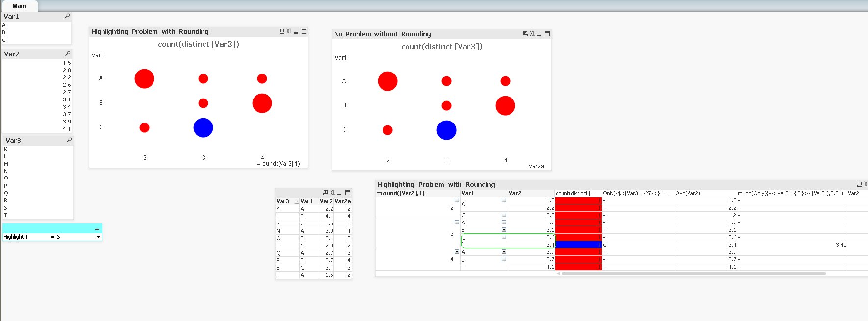The image size is (868, 321).
Task: Sort table box by Var3 column header
Action: point(287,201)
